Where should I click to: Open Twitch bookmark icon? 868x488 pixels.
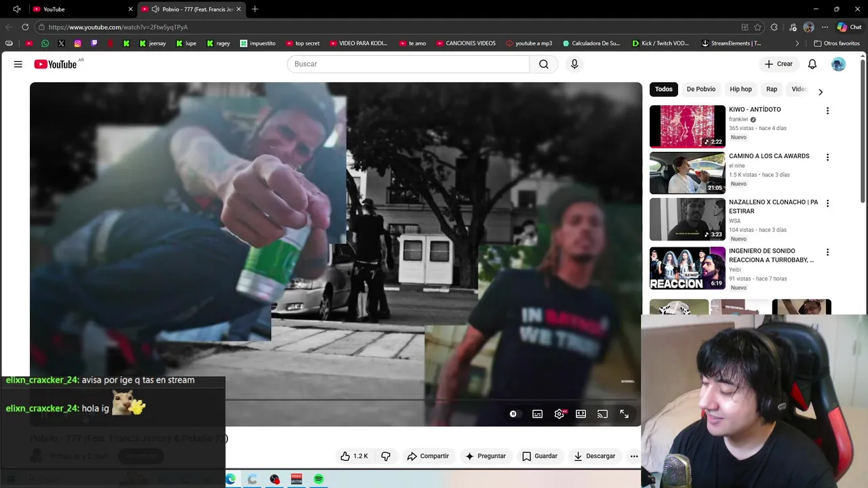click(94, 43)
